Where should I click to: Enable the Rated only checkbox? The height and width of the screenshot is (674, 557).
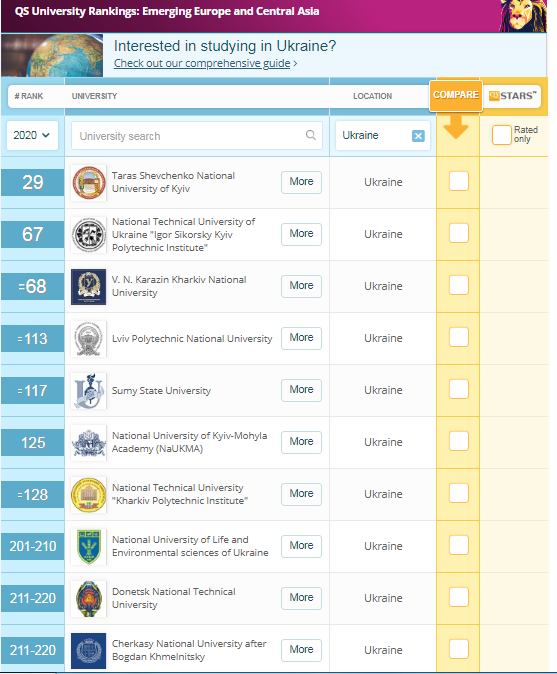click(501, 135)
